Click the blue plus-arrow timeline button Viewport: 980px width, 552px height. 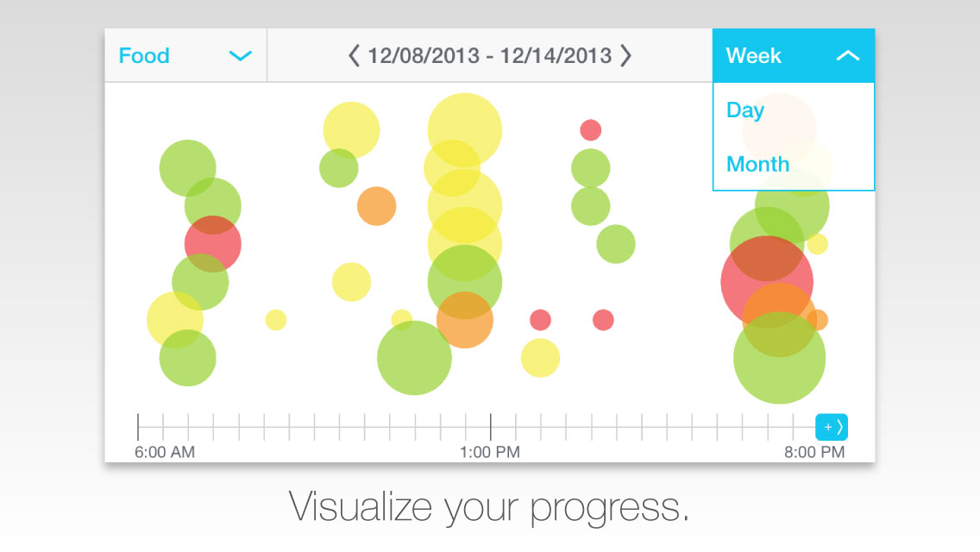click(x=832, y=428)
